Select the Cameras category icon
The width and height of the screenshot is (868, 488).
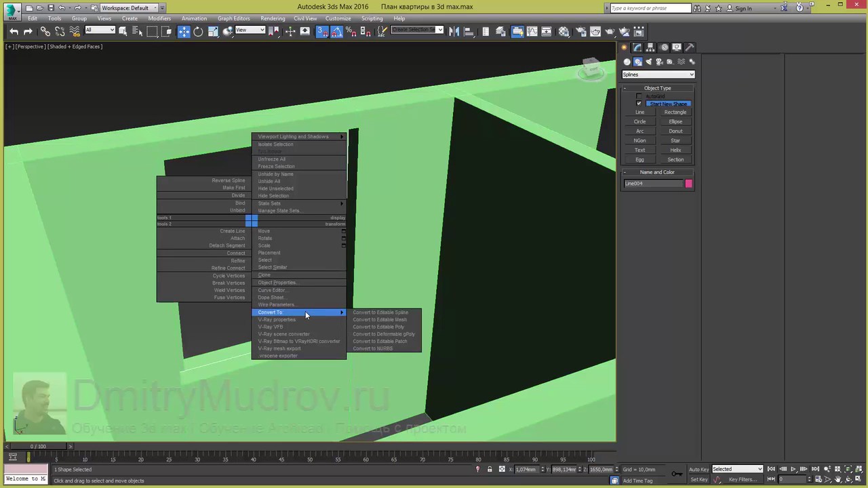(660, 62)
